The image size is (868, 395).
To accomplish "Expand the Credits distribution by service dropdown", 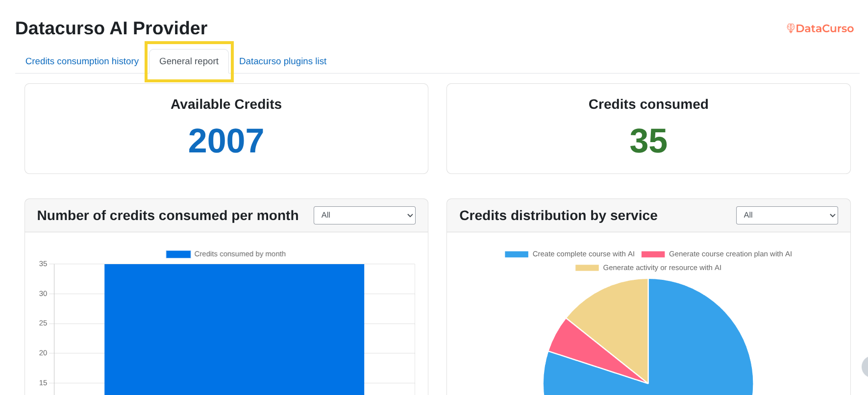I will click(x=787, y=215).
